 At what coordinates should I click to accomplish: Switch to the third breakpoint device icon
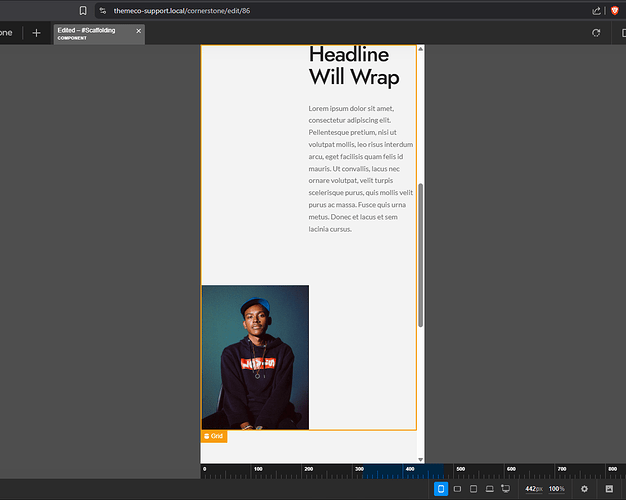pos(473,489)
